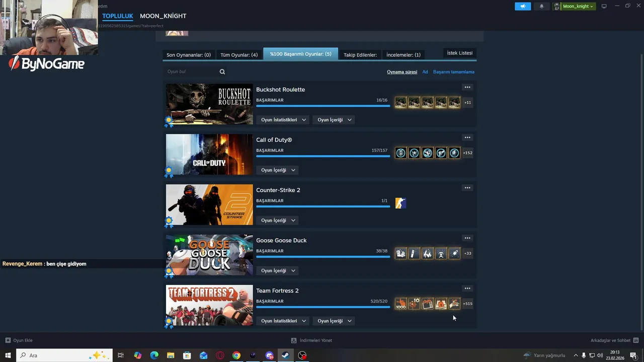
Task: Click the Buckshot Roulette 16/16 progress bar
Action: point(323,106)
